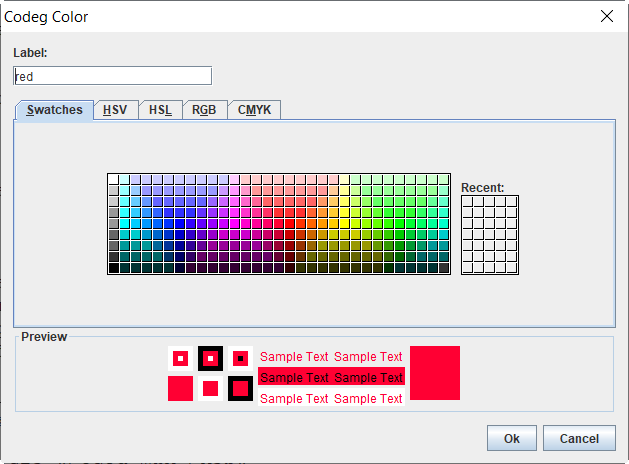The width and height of the screenshot is (629, 464).
Task: Select the bottom-right cell of the Recent grid
Action: (x=512, y=267)
